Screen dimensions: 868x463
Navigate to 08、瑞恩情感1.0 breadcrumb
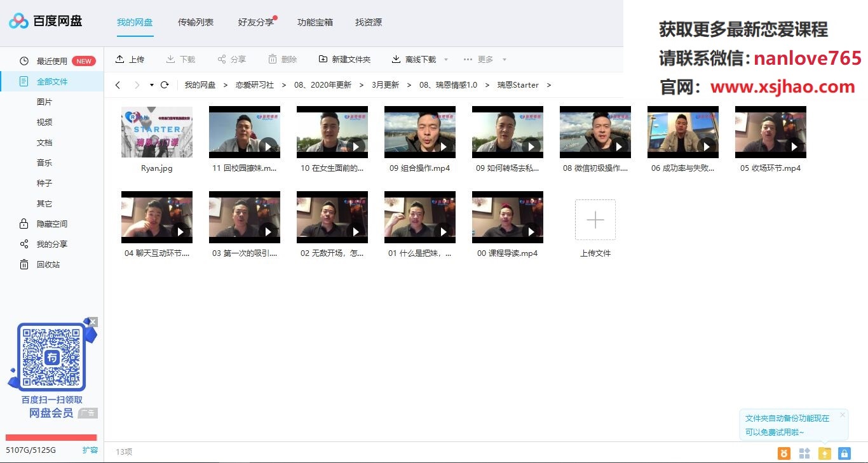pyautogui.click(x=449, y=84)
